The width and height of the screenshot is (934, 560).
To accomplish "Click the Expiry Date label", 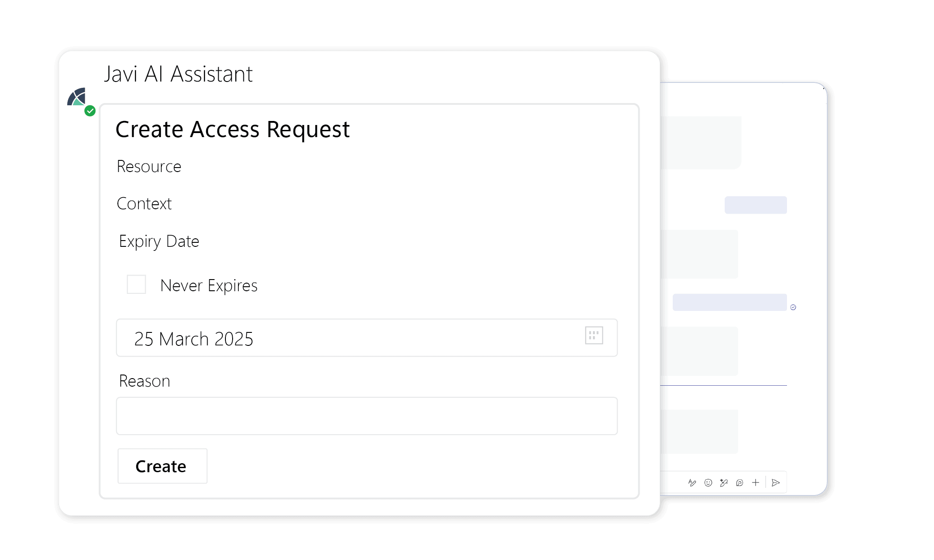I will pos(159,241).
